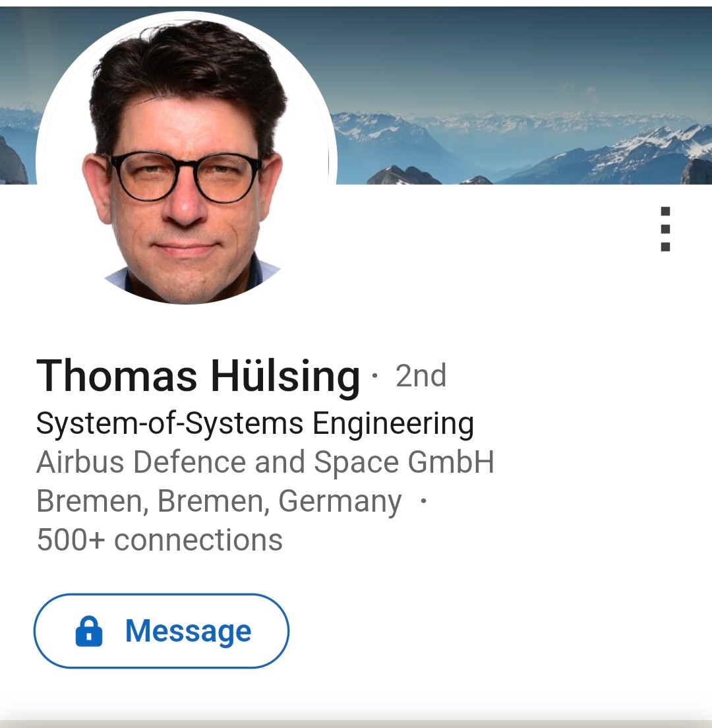
Task: Click the 2nd degree connection badge
Action: pos(421,376)
